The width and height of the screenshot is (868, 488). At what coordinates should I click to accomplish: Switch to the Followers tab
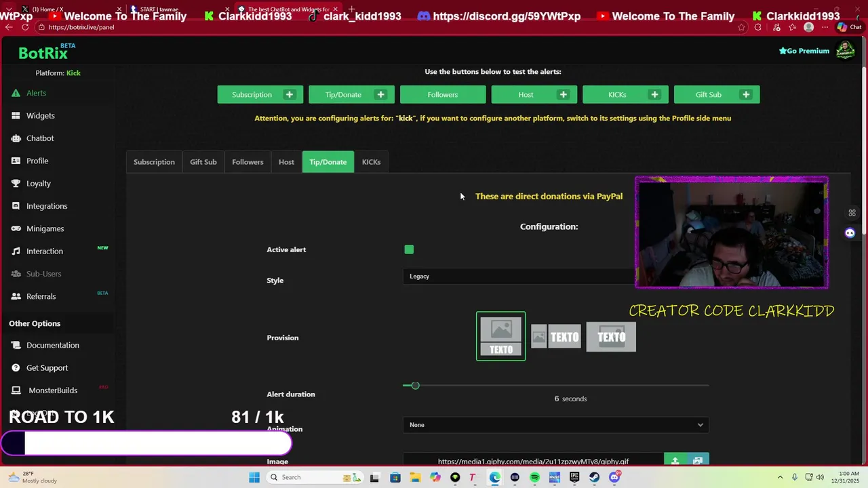point(248,162)
